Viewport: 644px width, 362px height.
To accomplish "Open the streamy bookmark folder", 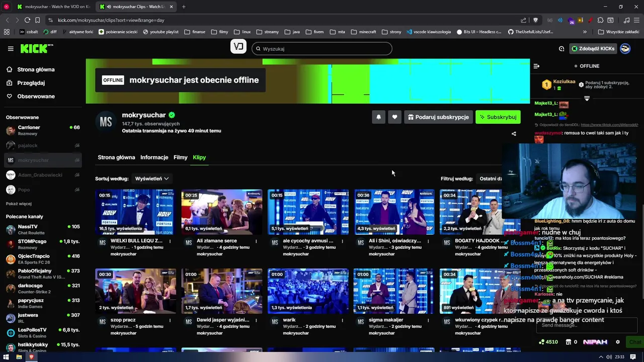I will (267, 32).
